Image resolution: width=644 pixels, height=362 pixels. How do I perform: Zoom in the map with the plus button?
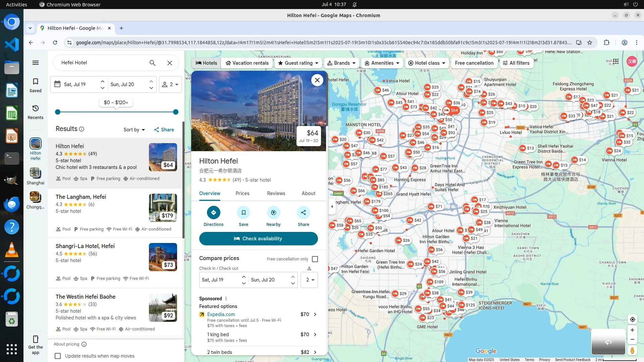(632, 330)
